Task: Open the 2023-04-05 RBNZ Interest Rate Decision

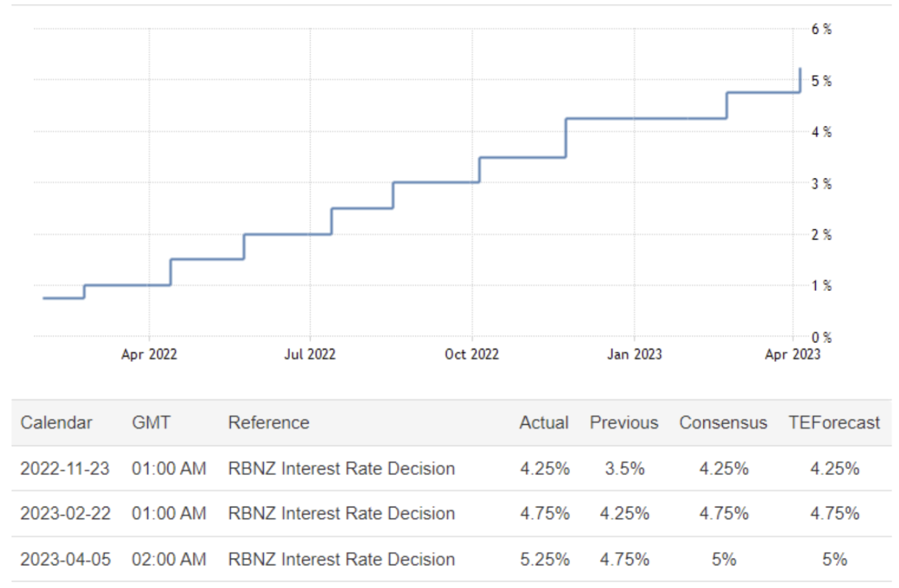Action: point(341,559)
